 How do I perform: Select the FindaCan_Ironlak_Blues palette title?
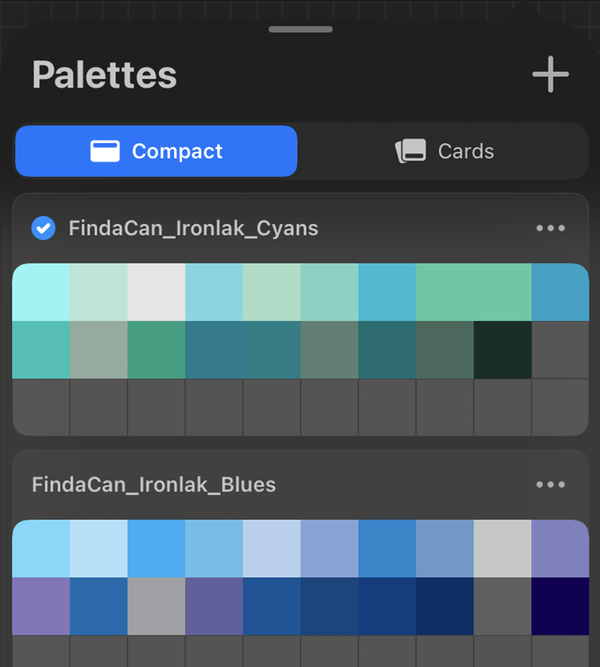pyautogui.click(x=154, y=485)
